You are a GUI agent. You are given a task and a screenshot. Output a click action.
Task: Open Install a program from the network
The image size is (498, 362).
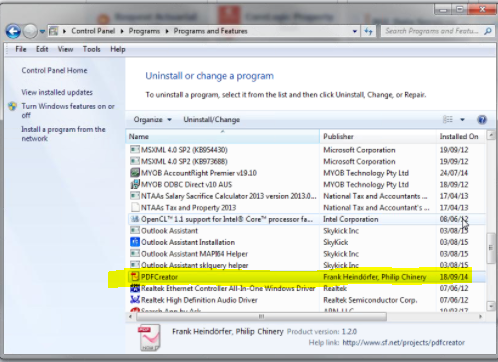pos(63,133)
